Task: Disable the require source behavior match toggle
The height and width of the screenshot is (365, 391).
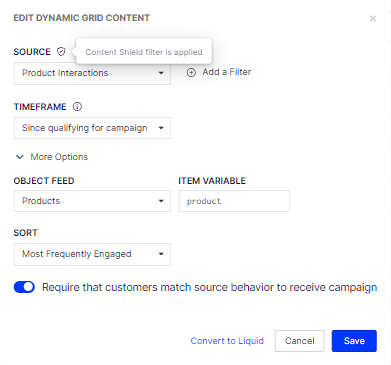Action: coord(24,287)
